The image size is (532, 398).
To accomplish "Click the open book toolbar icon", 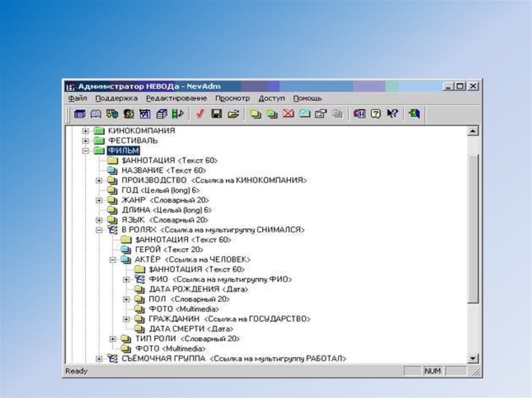I will (96, 114).
